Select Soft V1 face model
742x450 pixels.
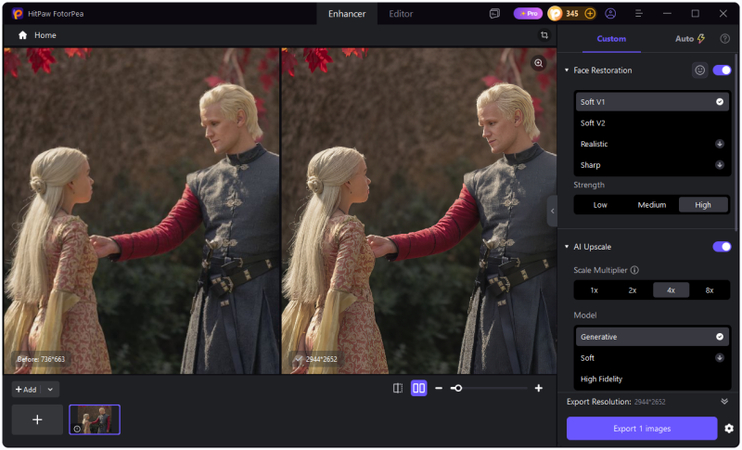click(x=652, y=102)
